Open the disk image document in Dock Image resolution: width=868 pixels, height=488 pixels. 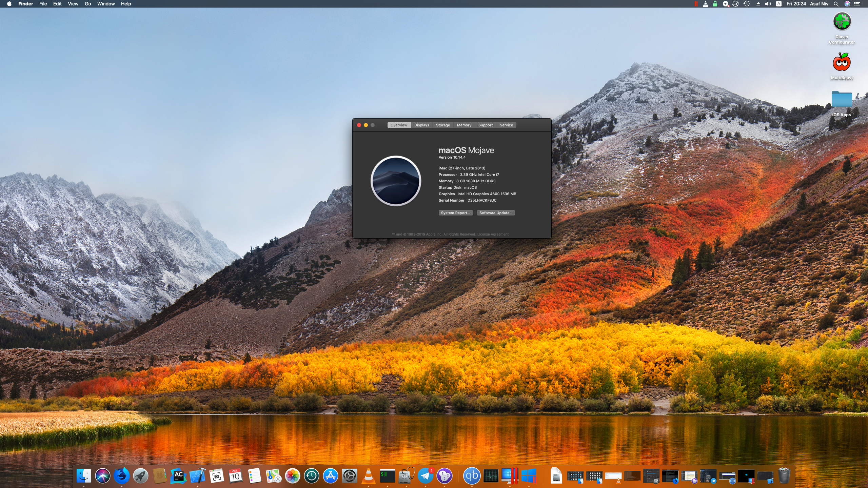[x=556, y=476]
